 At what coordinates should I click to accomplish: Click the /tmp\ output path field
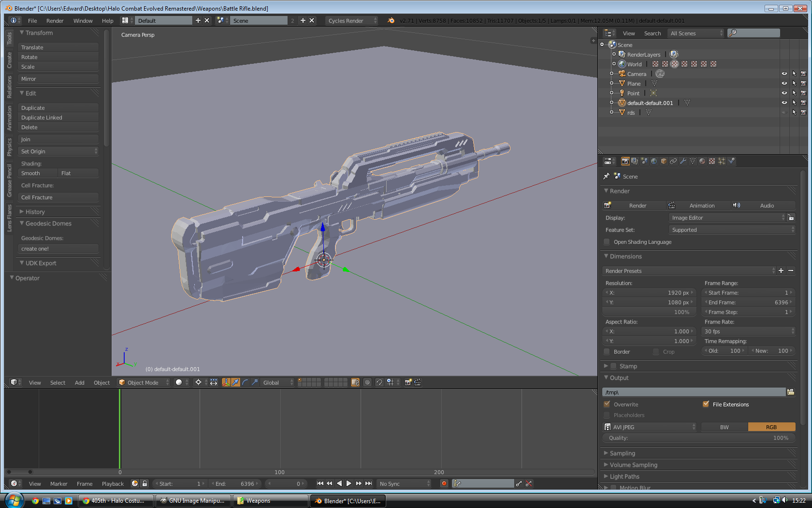[x=694, y=392]
